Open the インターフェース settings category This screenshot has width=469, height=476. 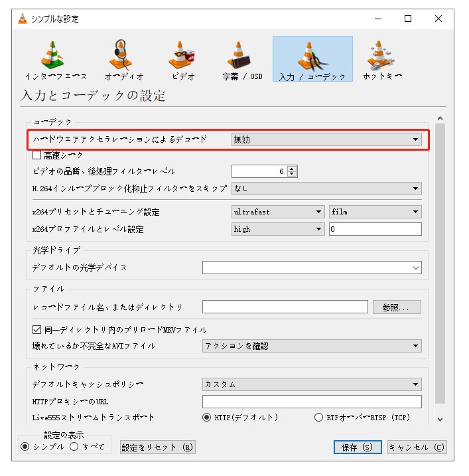click(56, 60)
